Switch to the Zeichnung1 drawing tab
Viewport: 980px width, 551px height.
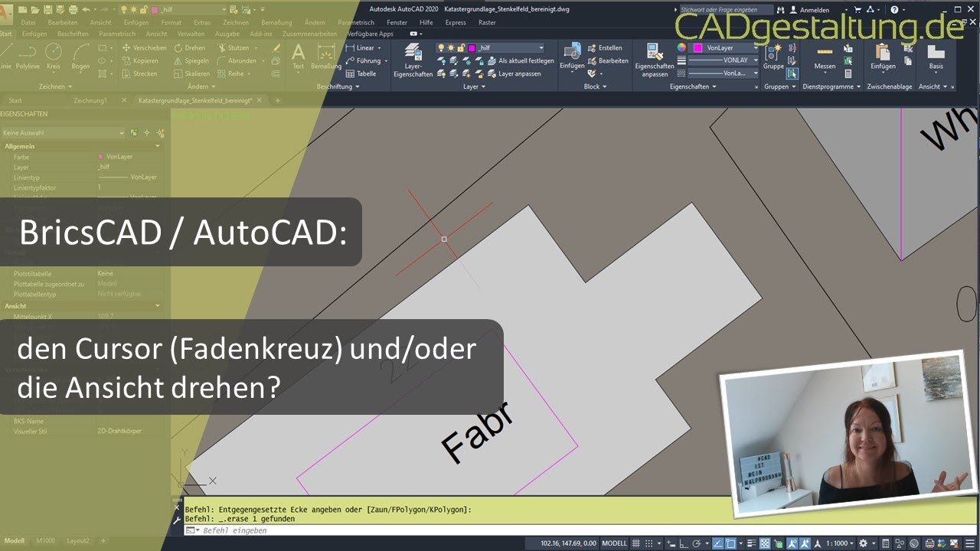tap(90, 100)
